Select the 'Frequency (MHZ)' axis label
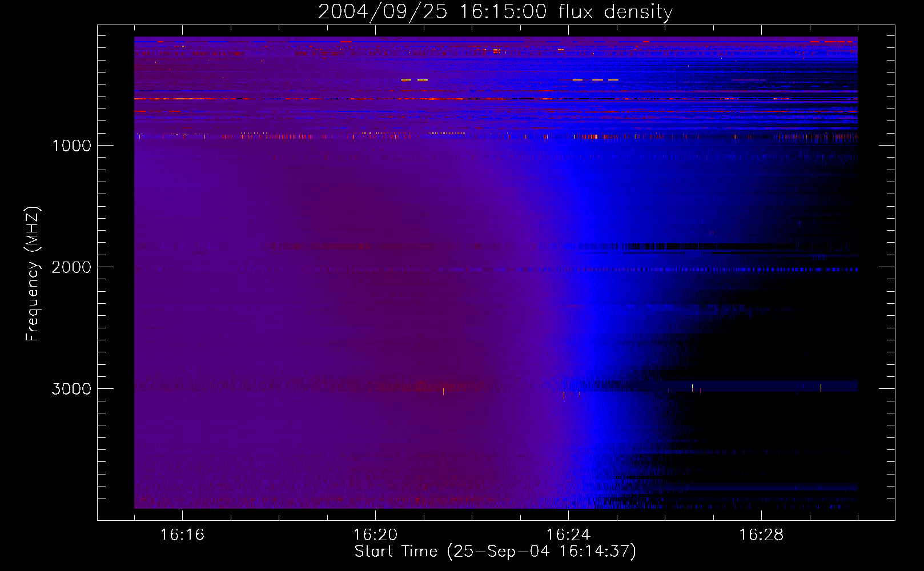Screen dimensions: 924x571 [33, 274]
